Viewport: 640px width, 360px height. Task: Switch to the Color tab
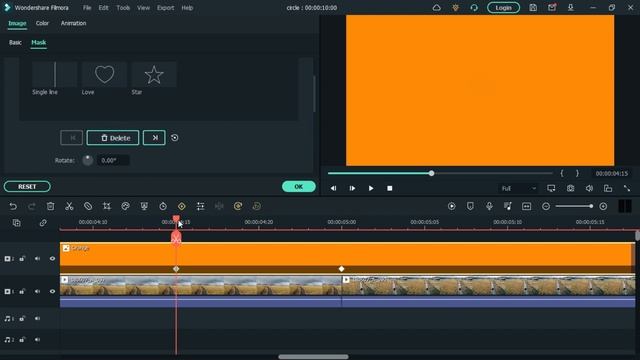tap(42, 23)
